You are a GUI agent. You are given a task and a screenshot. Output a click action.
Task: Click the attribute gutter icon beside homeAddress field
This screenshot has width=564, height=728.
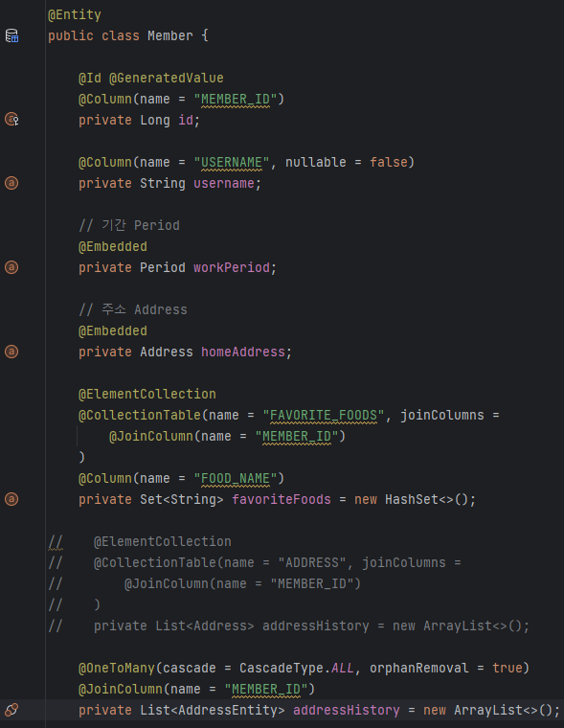click(11, 352)
